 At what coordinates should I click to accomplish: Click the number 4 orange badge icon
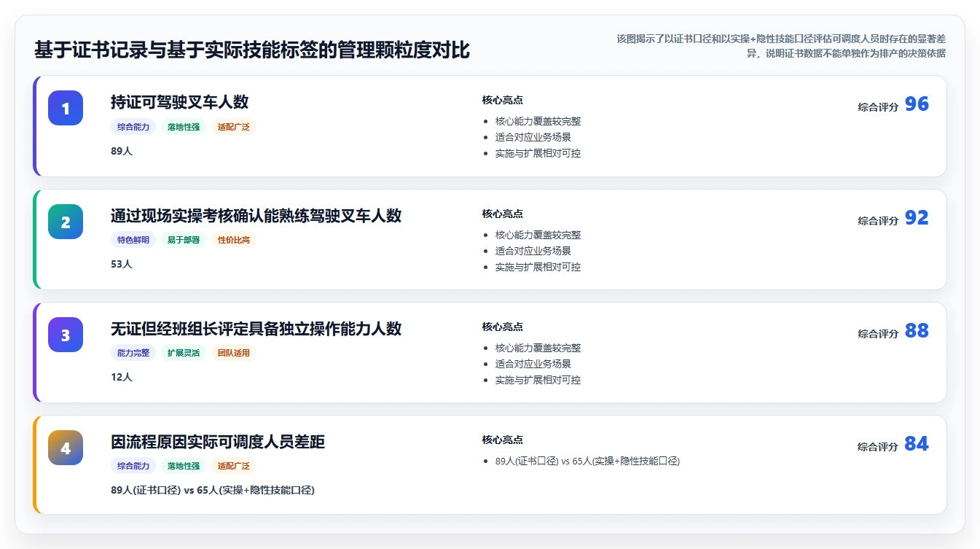pos(66,448)
